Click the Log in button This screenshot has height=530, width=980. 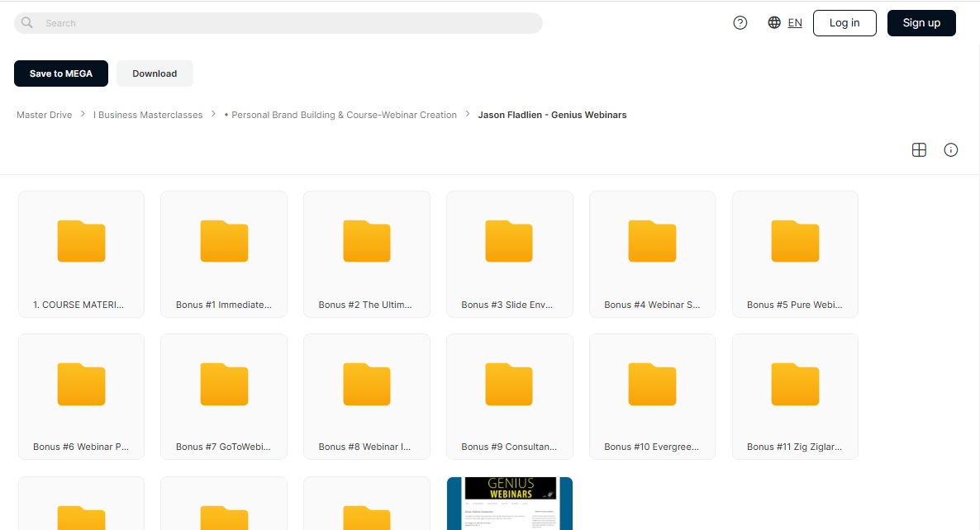tap(844, 23)
